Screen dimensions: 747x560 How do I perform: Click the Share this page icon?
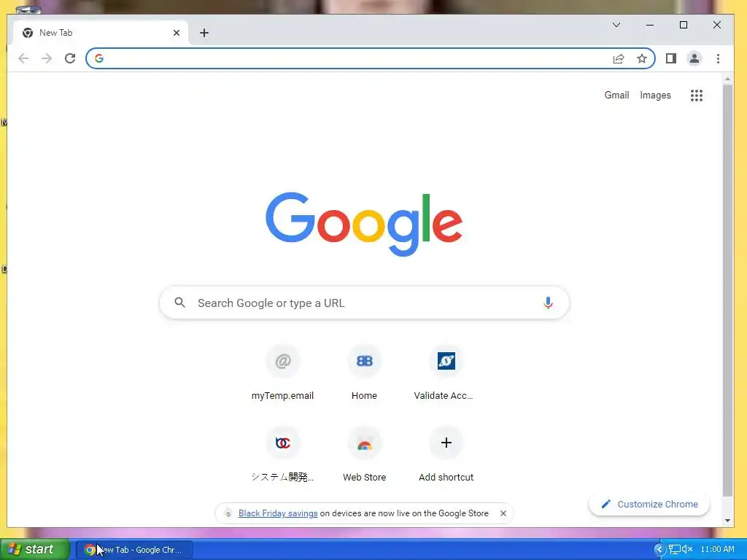[x=619, y=58]
